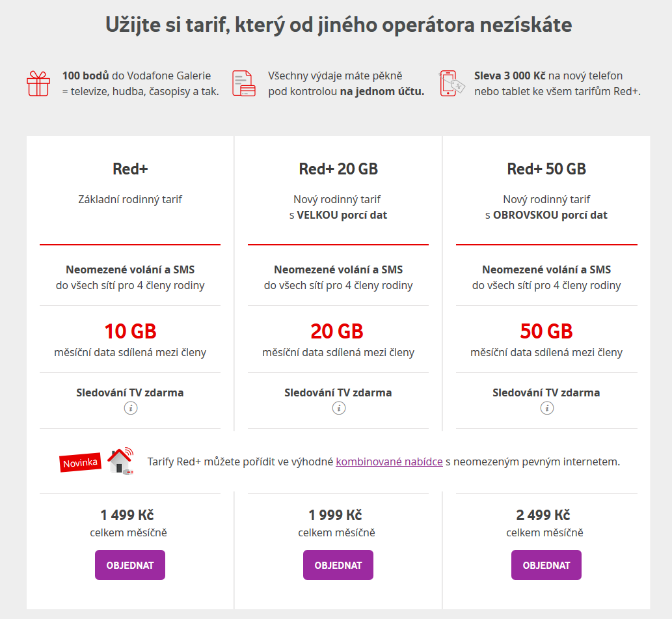The height and width of the screenshot is (619, 672).
Task: Click OBJEDNAT for Red+ 20 GB
Action: (x=338, y=564)
